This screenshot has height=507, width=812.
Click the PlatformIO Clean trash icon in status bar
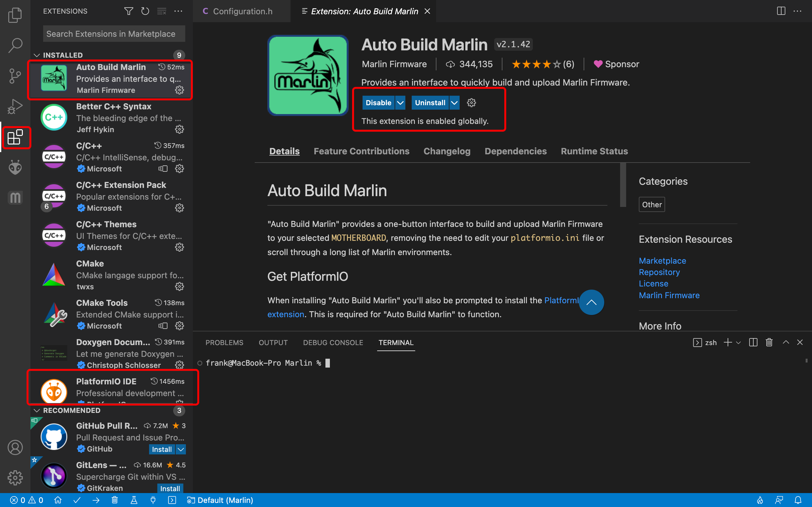coord(115,500)
